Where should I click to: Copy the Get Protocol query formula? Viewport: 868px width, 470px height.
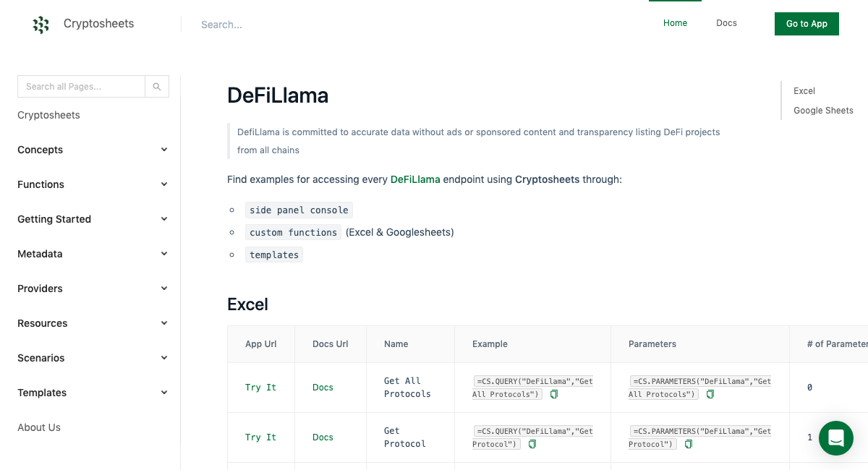click(x=532, y=443)
